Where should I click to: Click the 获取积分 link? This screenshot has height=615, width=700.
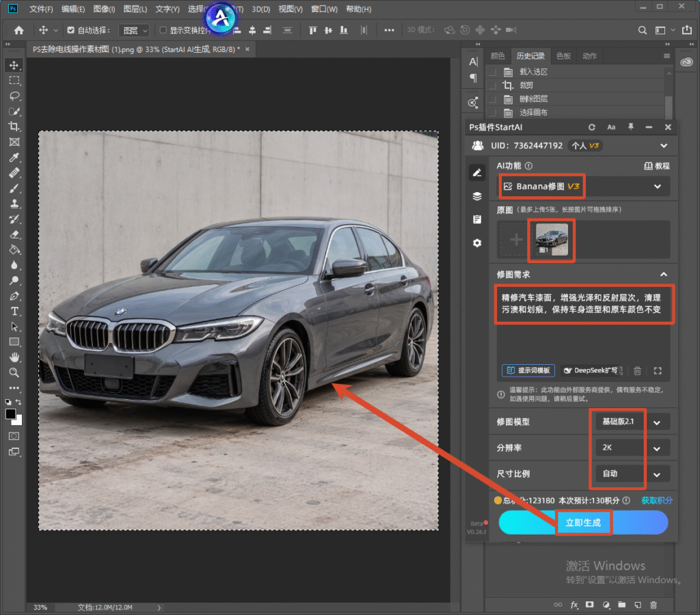(x=657, y=500)
